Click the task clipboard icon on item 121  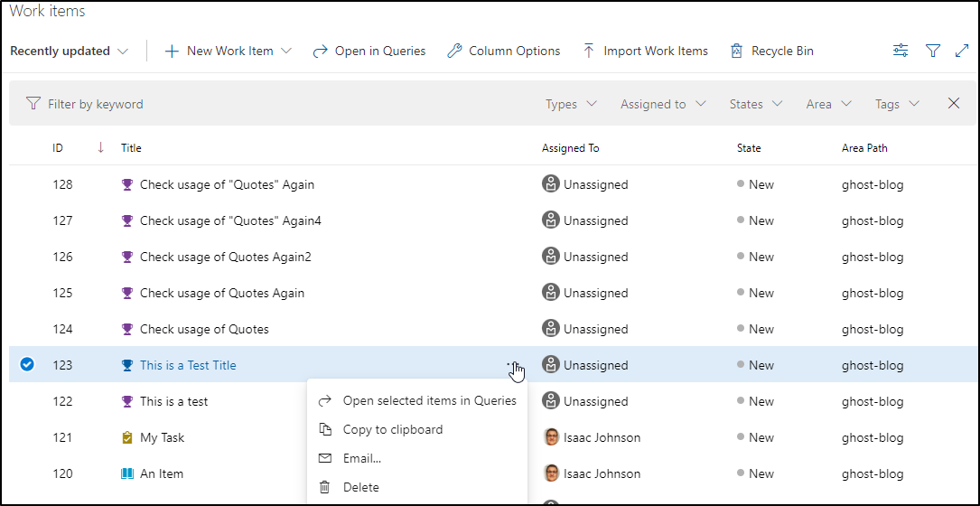tap(126, 437)
